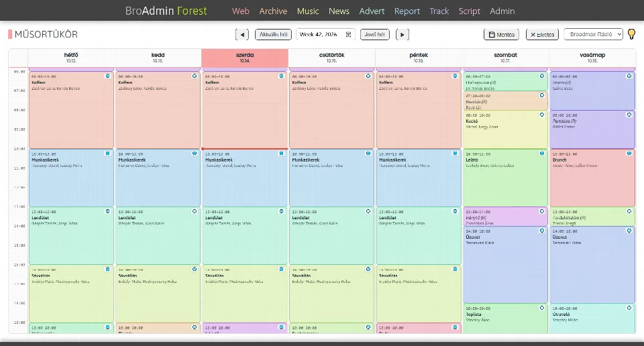The width and height of the screenshot is (644, 346).
Task: Click the BroAdmin Forest logo
Action: [x=166, y=11]
